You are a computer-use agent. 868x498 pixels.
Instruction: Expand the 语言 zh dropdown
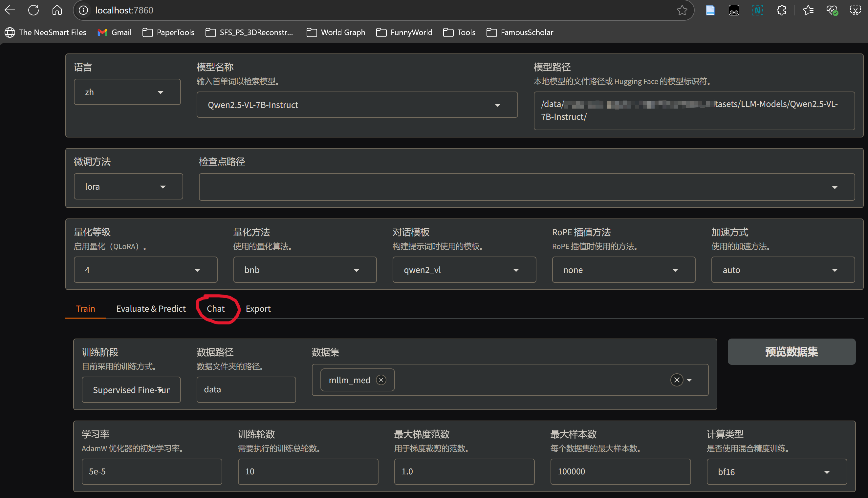click(x=127, y=92)
